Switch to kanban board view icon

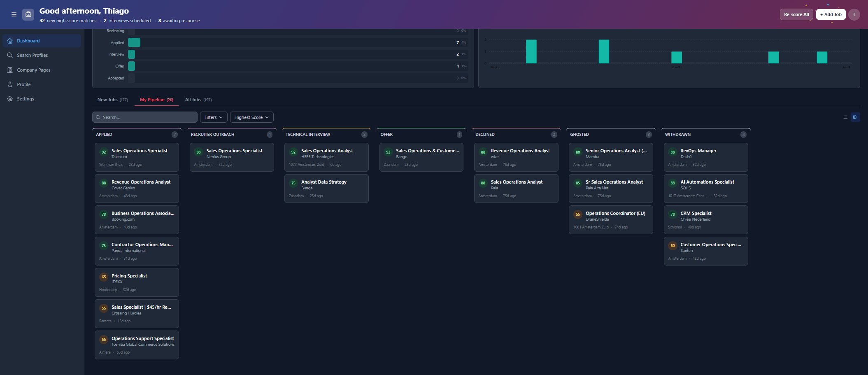(855, 117)
